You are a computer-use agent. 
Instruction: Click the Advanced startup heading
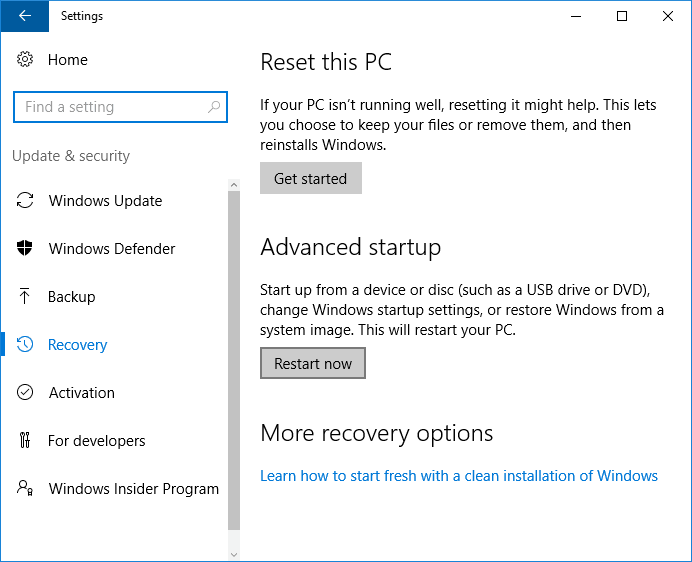click(350, 247)
